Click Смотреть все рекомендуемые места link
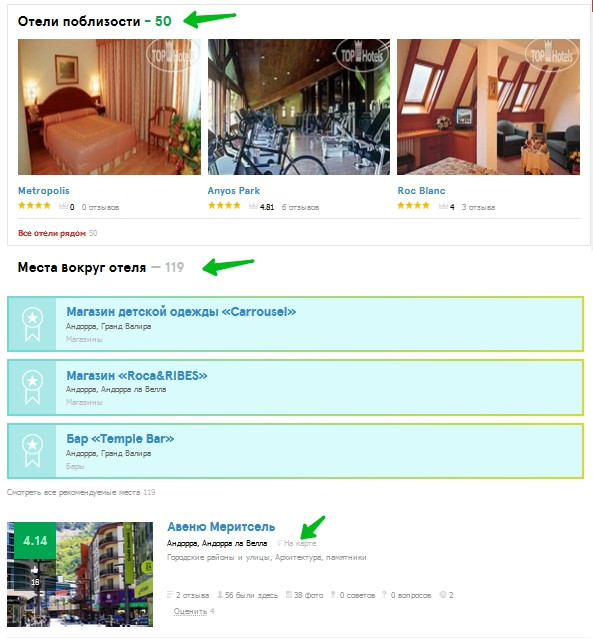The image size is (593, 639). [x=75, y=492]
